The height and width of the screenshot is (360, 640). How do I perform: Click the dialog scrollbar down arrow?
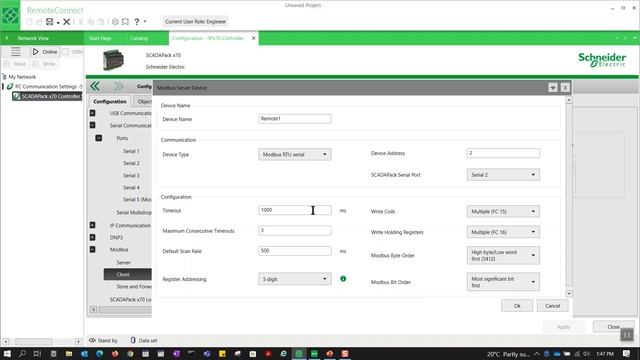(569, 293)
